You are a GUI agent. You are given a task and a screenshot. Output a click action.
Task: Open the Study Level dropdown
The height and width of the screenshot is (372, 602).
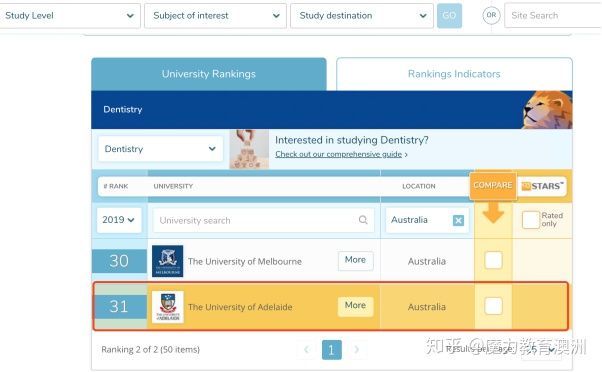[69, 16]
